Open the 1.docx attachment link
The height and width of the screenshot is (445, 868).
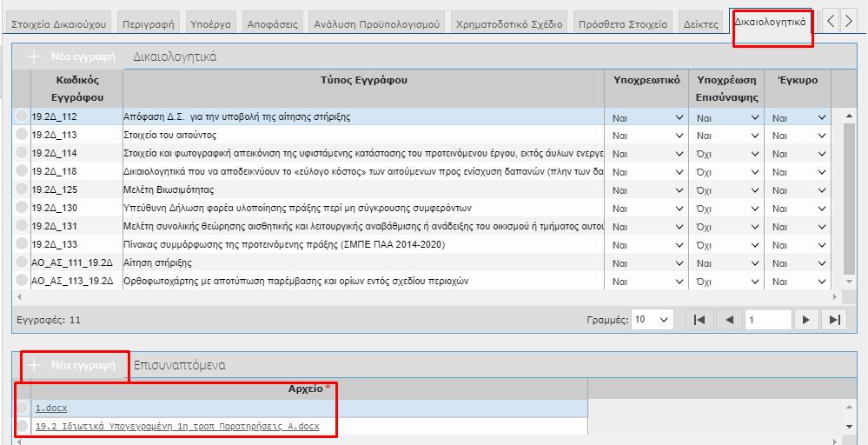(x=51, y=408)
